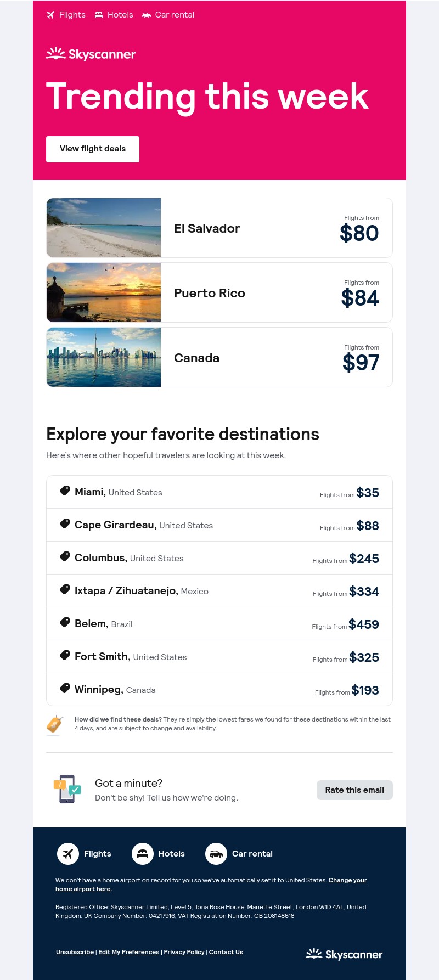Image resolution: width=439 pixels, height=980 pixels.
Task: Open the Privacy Policy footer link
Action: (x=184, y=952)
